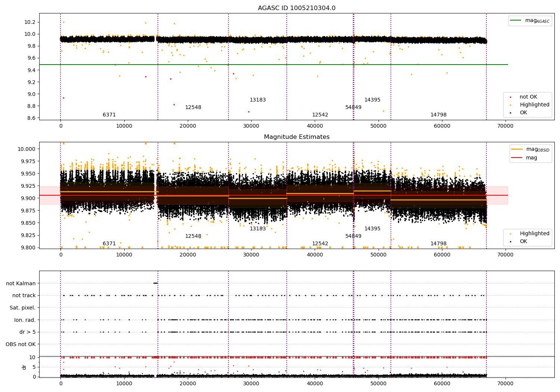Click the 'dr > 5' axis label
The image size is (560, 392).
coord(28,332)
